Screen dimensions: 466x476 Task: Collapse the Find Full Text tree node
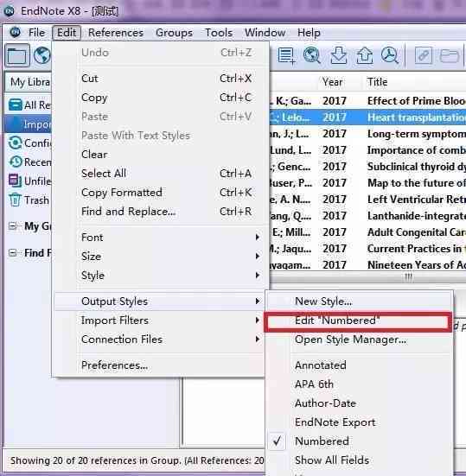coord(12,252)
